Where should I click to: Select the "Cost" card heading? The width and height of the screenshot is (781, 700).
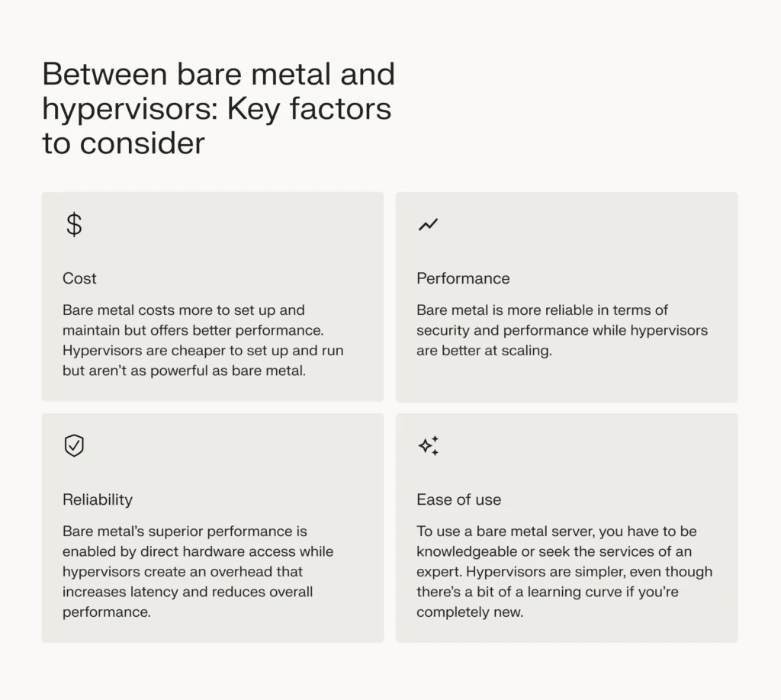[79, 278]
